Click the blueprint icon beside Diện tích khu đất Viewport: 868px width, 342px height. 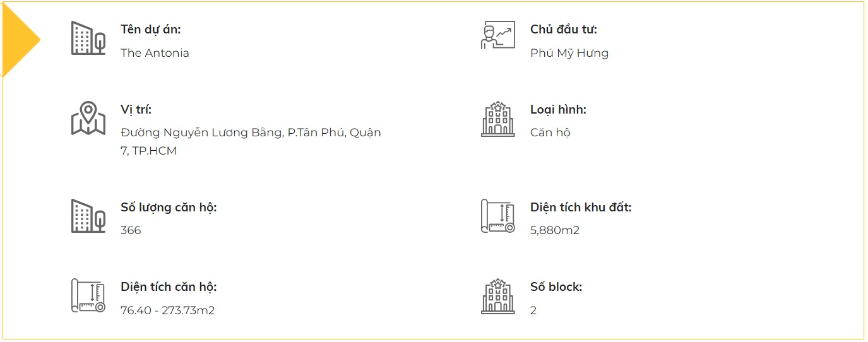coord(497,216)
